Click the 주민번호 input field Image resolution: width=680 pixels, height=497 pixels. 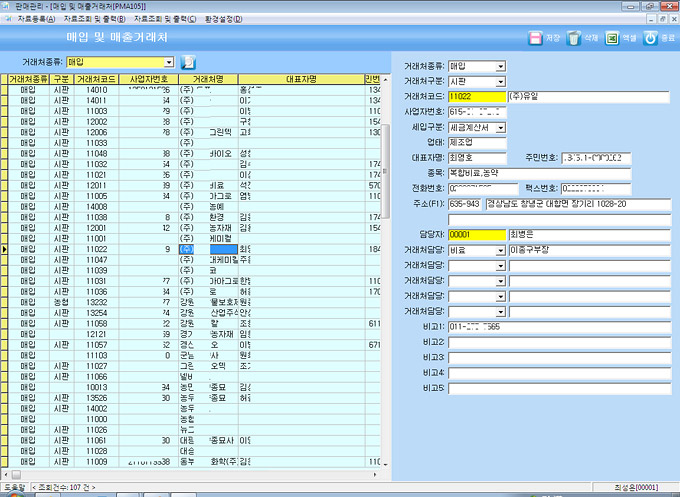[596, 158]
